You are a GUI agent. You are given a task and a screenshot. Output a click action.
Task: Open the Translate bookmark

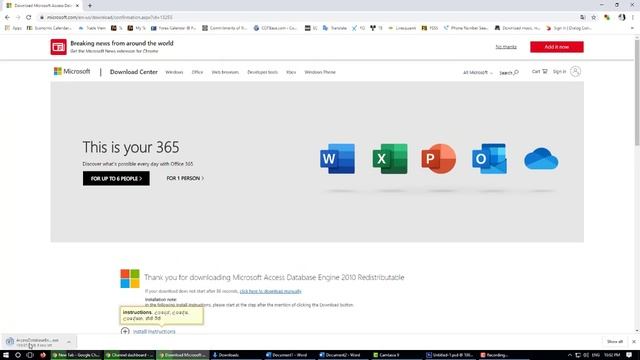[x=335, y=28]
